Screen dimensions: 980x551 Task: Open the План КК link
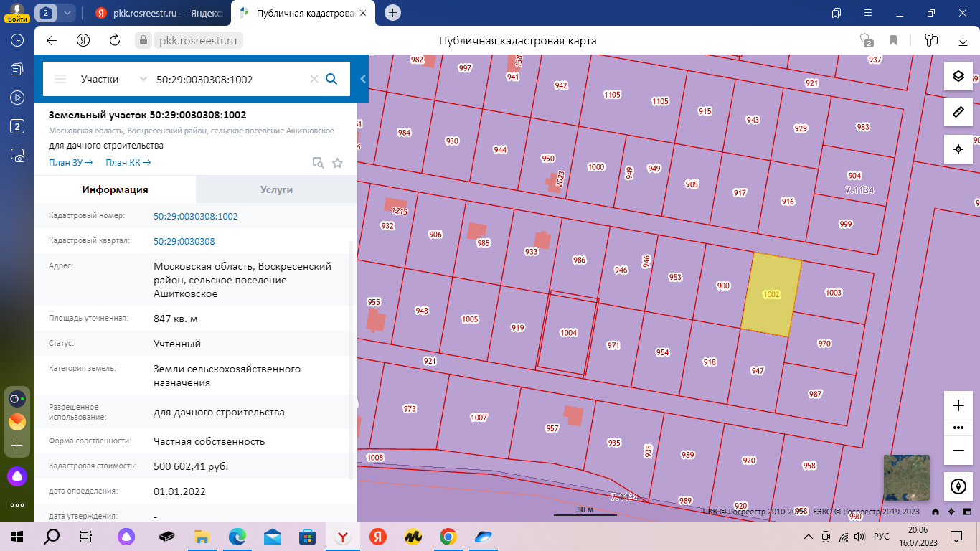[x=128, y=163]
